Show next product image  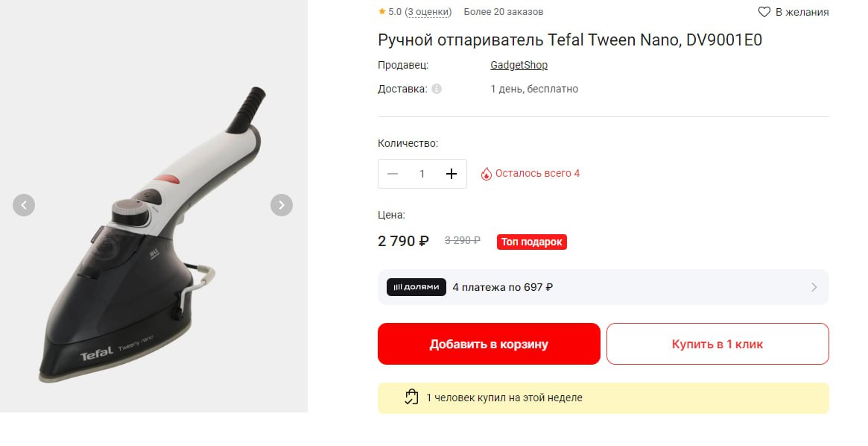point(281,204)
